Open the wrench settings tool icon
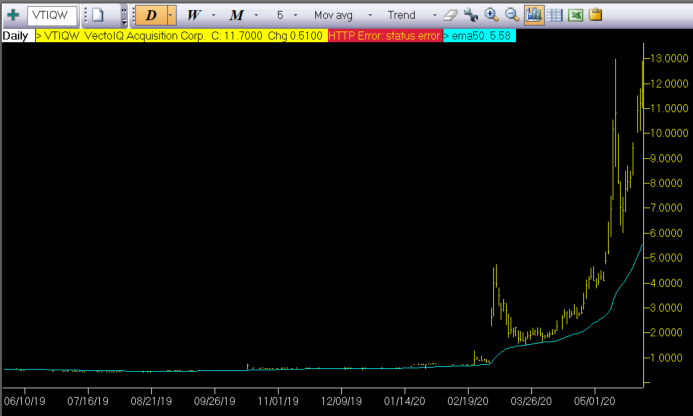The height and width of the screenshot is (416, 693). coord(471,15)
